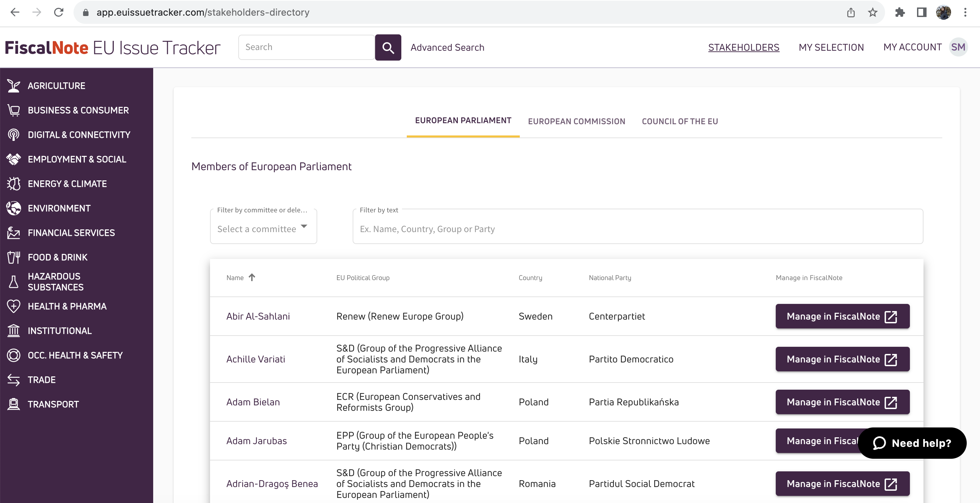Focus the top Search input field
Screen dimensions: 980x503
coord(307,47)
